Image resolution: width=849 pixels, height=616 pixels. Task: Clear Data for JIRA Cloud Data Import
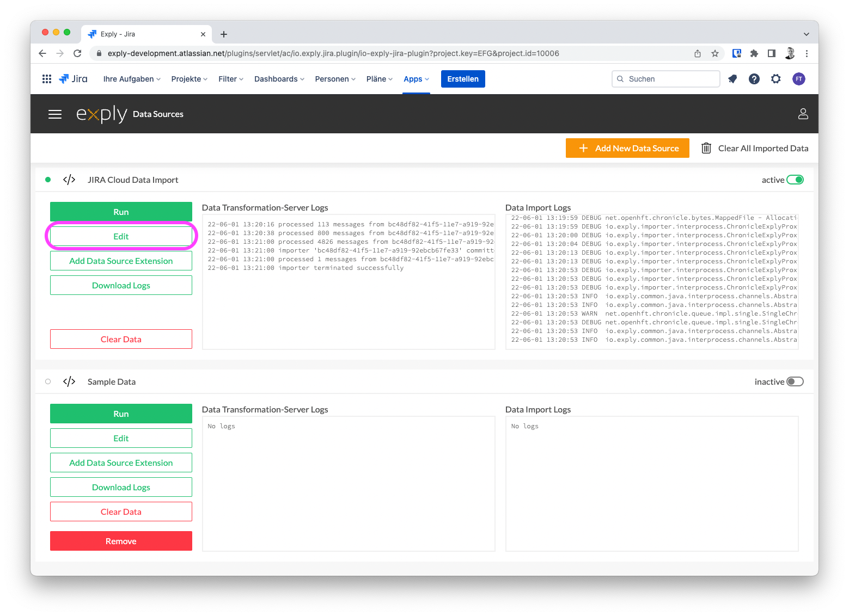click(121, 339)
